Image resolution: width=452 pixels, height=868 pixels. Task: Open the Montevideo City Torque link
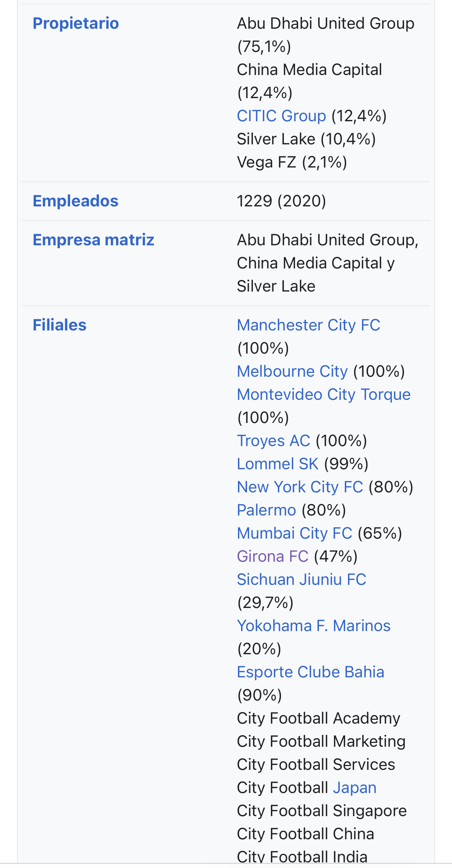(324, 395)
